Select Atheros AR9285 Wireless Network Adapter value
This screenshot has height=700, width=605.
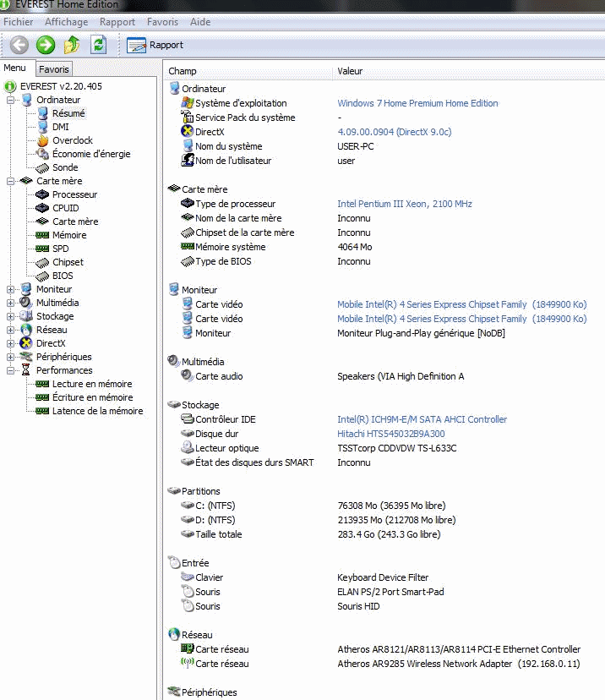pos(459,664)
